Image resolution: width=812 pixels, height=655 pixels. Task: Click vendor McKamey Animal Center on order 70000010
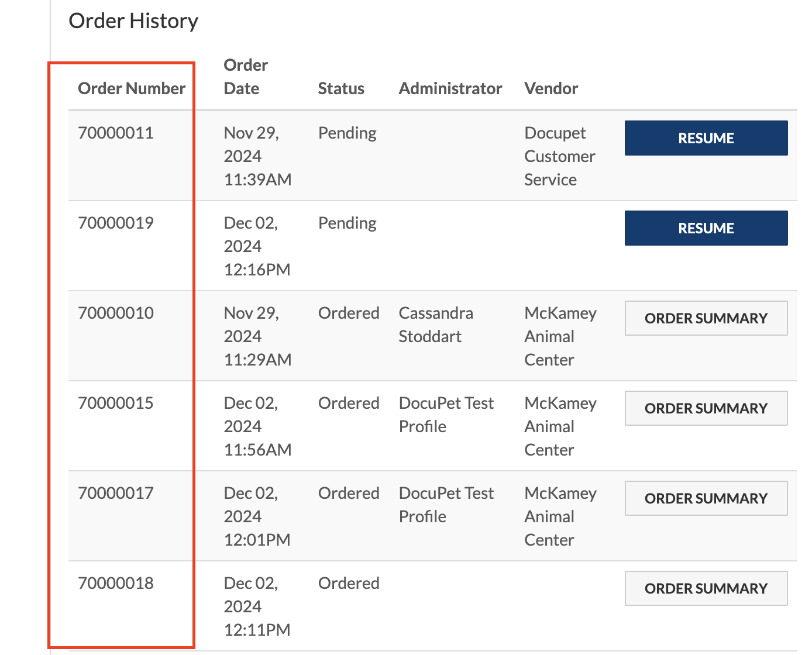tap(559, 336)
